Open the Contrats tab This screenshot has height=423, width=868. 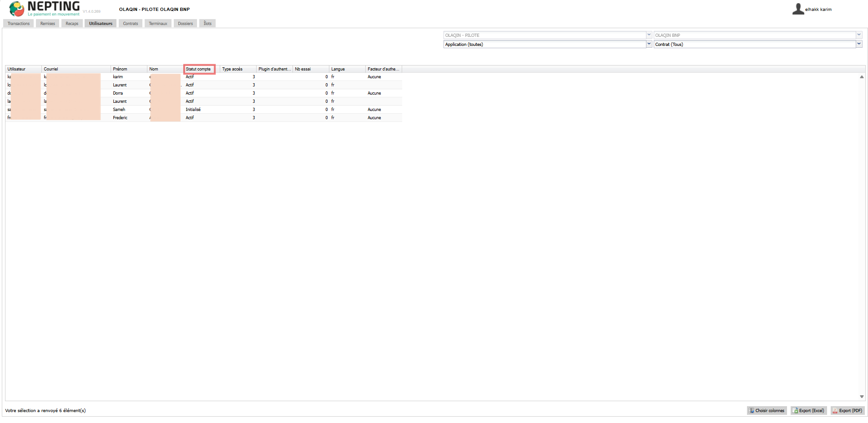(131, 24)
